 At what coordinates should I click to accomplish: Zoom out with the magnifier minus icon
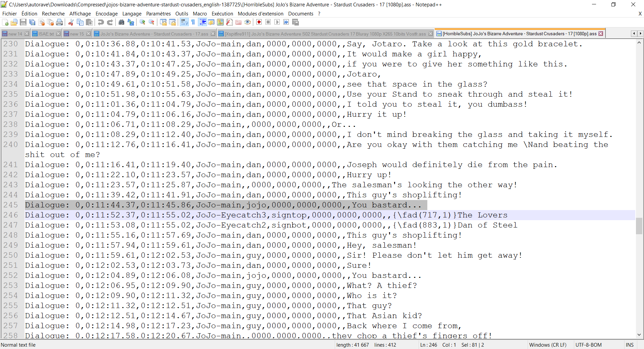tap(152, 22)
